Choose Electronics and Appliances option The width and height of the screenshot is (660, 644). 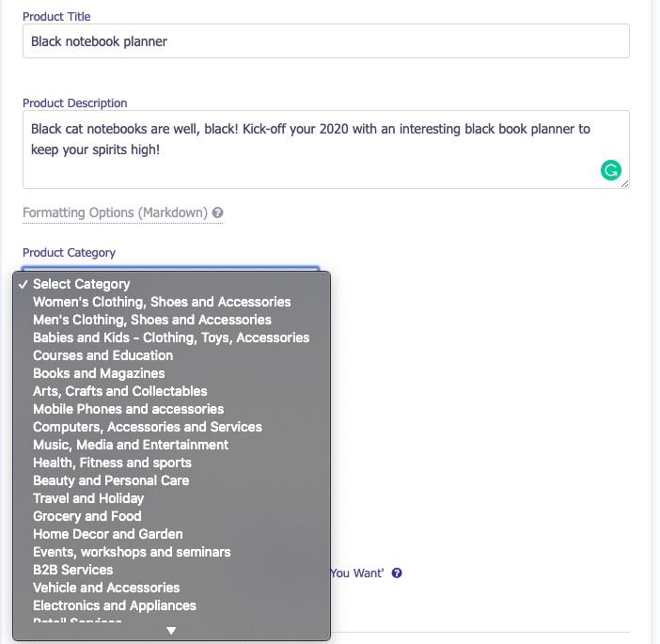[x=115, y=605]
